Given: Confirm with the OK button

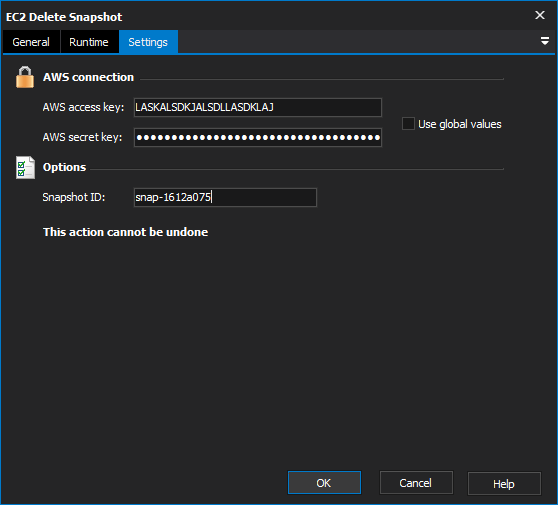Looking at the screenshot, I should pos(324,483).
